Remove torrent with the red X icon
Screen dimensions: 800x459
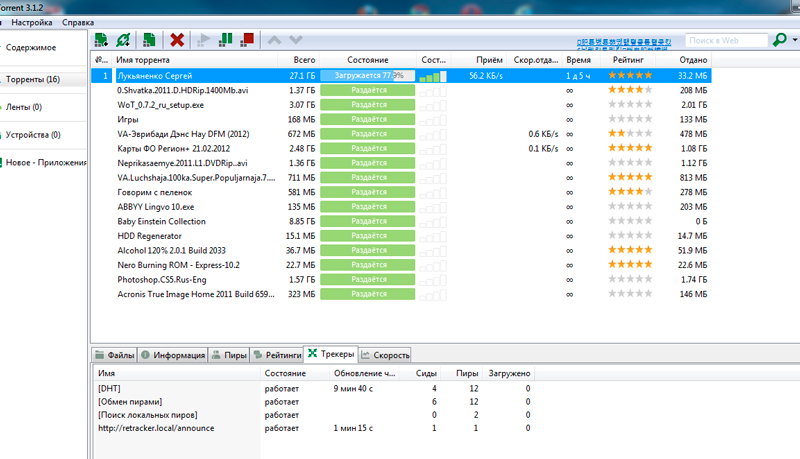pos(177,40)
